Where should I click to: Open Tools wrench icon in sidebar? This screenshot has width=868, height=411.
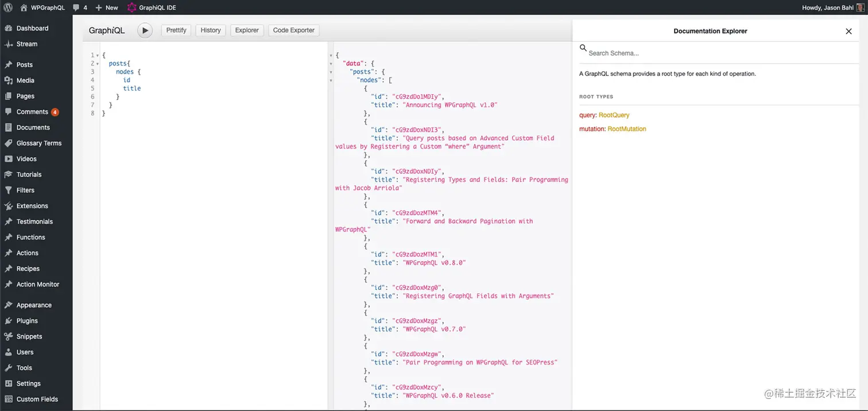coord(8,368)
